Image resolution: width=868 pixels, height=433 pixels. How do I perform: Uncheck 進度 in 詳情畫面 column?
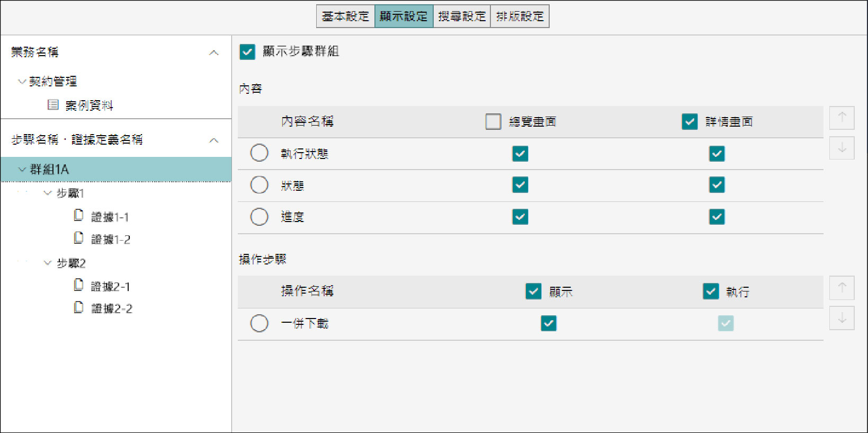[x=717, y=217]
